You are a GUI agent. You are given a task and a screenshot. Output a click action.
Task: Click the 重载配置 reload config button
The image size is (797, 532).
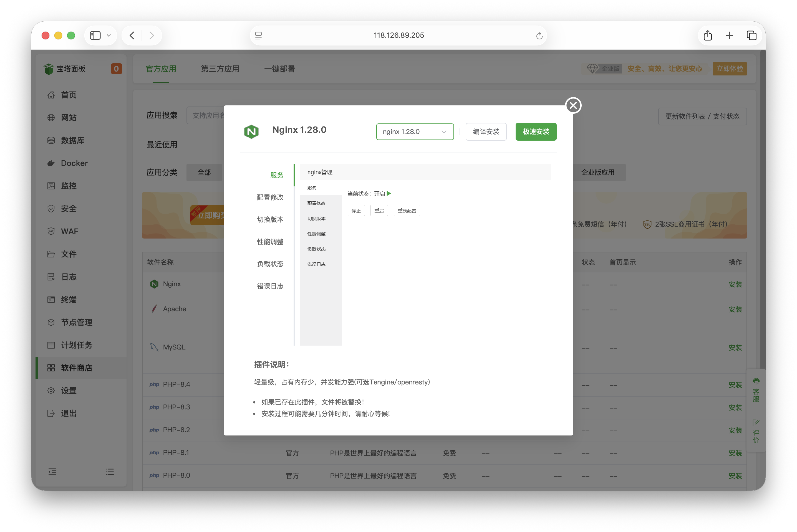coord(406,210)
